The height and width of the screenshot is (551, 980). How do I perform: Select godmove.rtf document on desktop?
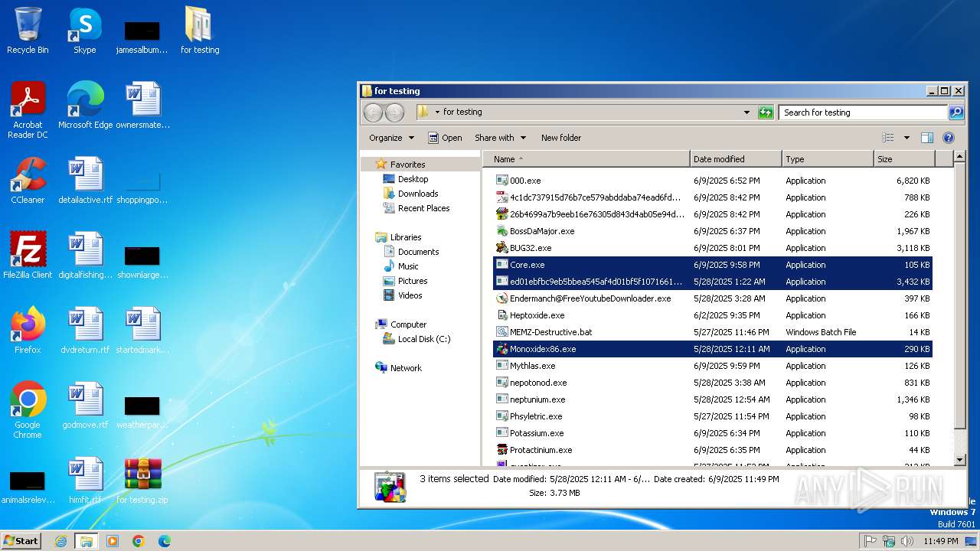point(85,406)
